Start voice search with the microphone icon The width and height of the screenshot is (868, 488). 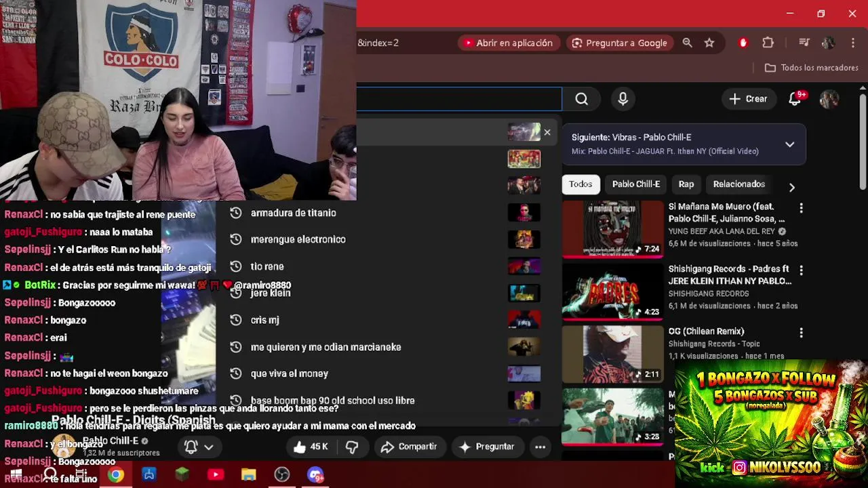623,99
